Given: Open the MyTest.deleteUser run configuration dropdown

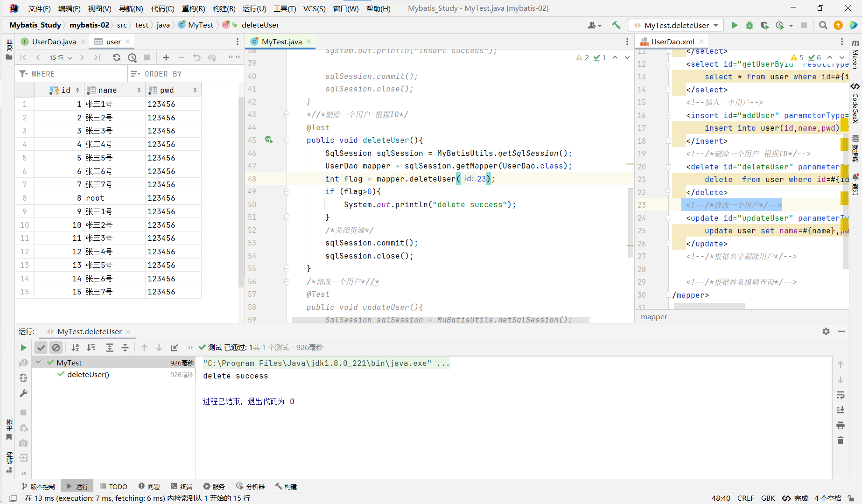Looking at the screenshot, I should pyautogui.click(x=676, y=25).
